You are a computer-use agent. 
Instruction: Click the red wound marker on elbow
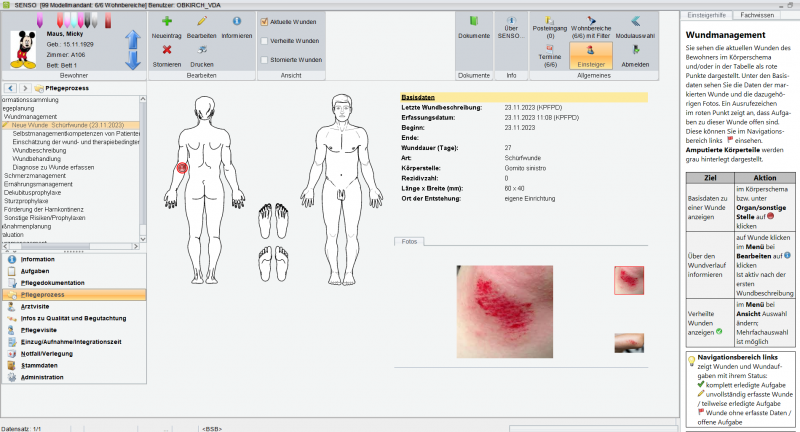point(182,167)
